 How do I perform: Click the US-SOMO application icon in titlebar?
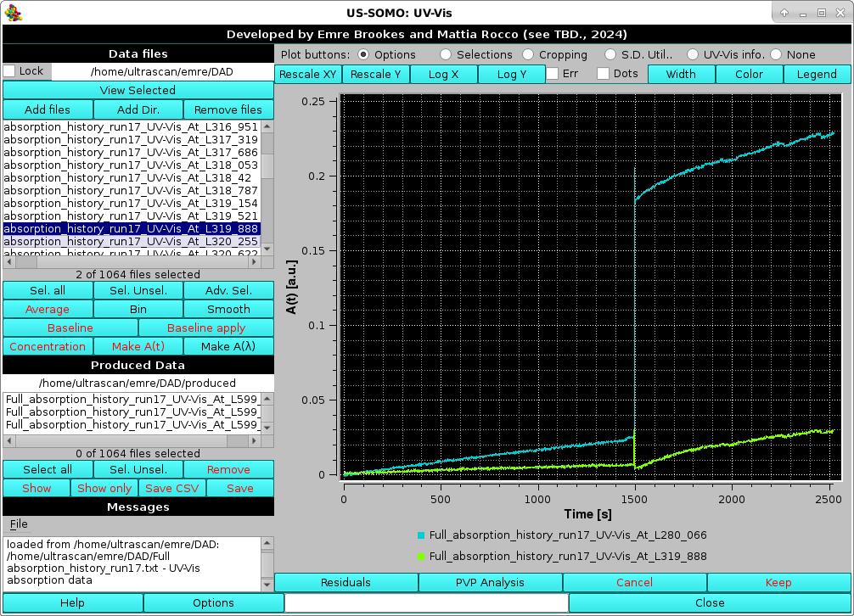click(12, 11)
